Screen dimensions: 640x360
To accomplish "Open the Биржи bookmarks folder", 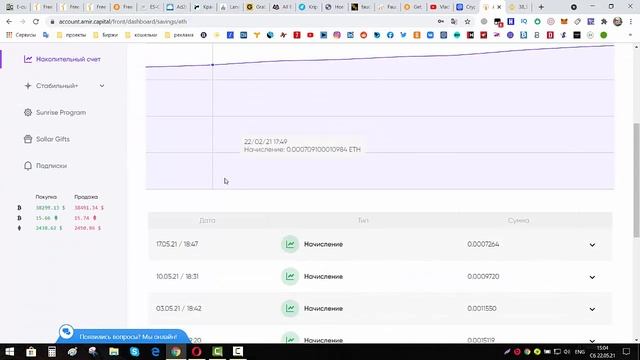I will coord(106,35).
